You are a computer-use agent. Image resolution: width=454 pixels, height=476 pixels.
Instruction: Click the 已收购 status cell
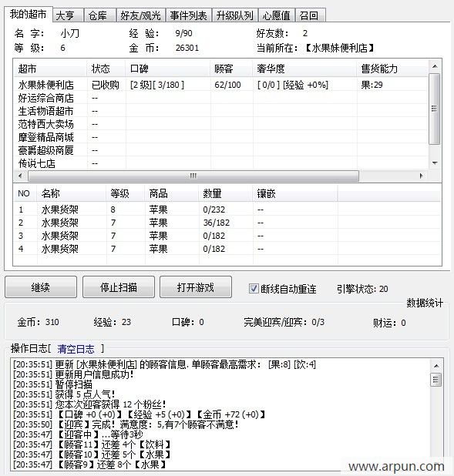105,85
